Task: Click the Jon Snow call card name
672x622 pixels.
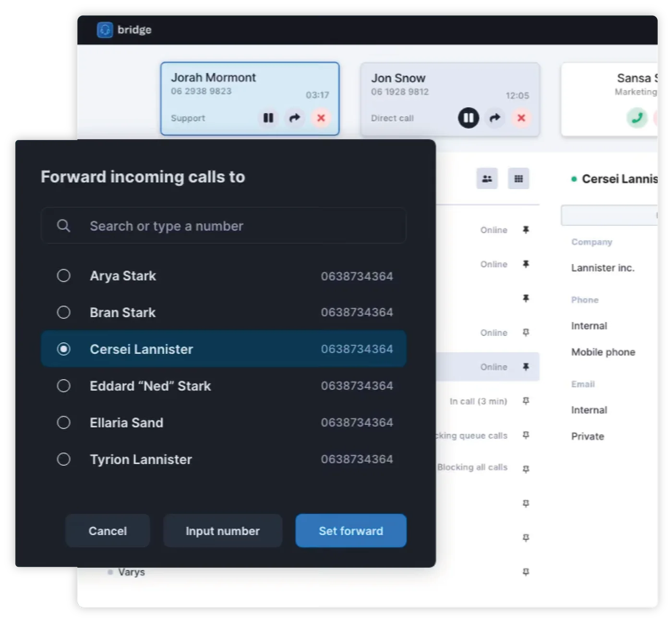Action: click(398, 78)
